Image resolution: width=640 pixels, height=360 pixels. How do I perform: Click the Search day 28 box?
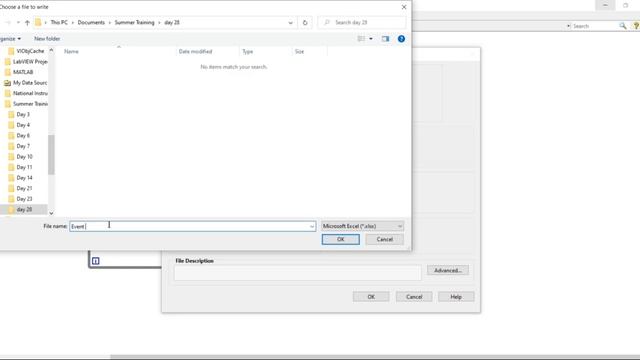point(362,22)
